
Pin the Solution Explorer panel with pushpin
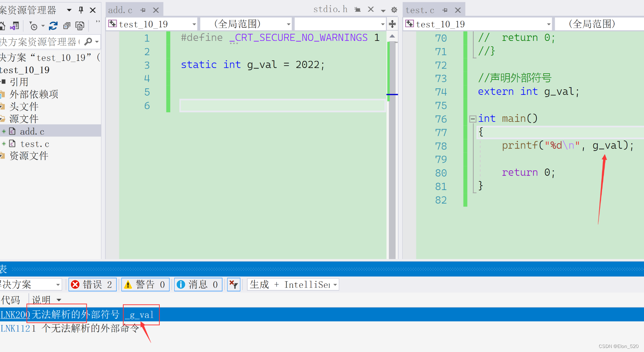81,10
